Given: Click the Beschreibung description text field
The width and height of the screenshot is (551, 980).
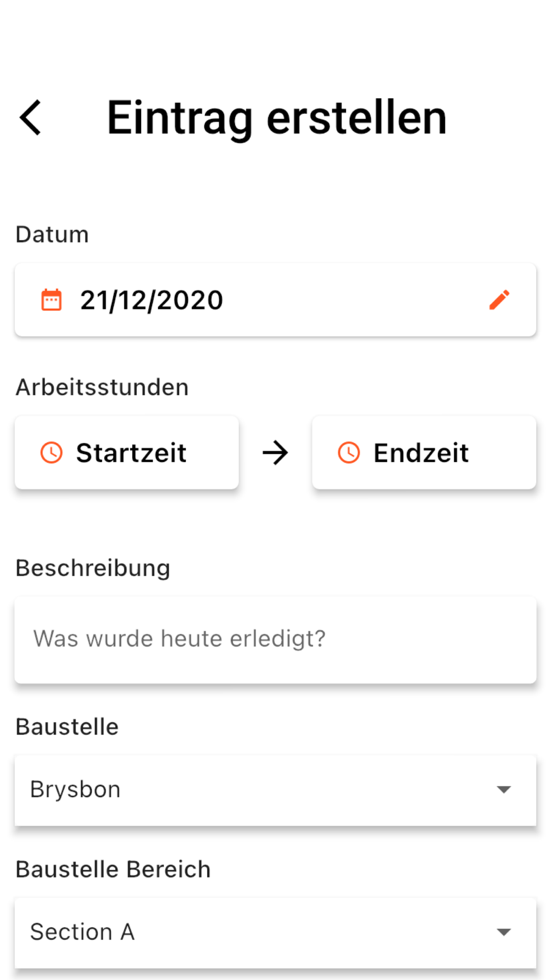Looking at the screenshot, I should click(x=275, y=639).
